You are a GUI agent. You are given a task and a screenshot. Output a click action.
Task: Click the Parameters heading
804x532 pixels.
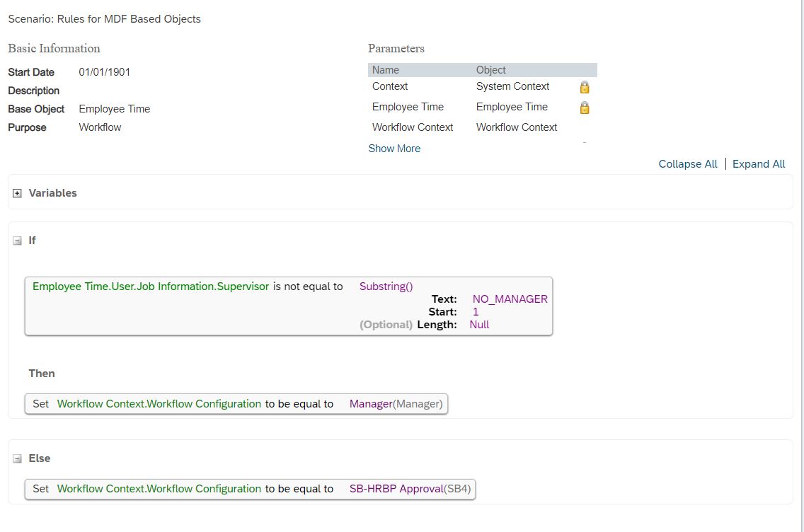click(396, 49)
